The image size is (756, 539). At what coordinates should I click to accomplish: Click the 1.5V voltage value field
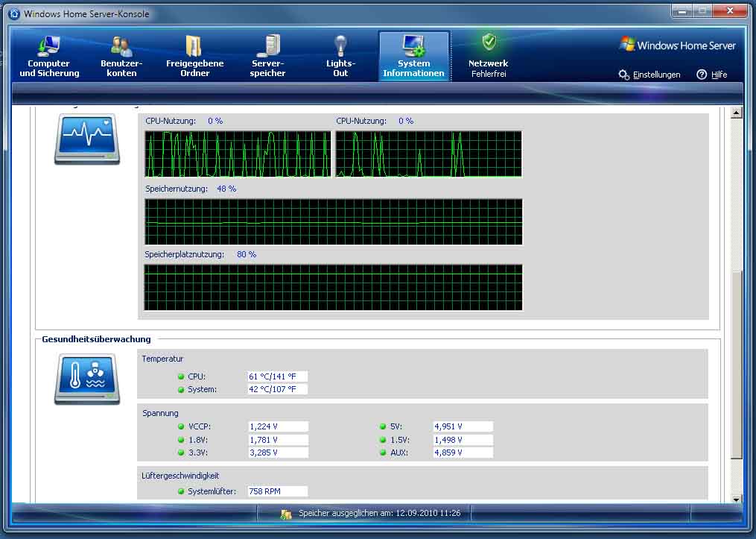pos(463,440)
